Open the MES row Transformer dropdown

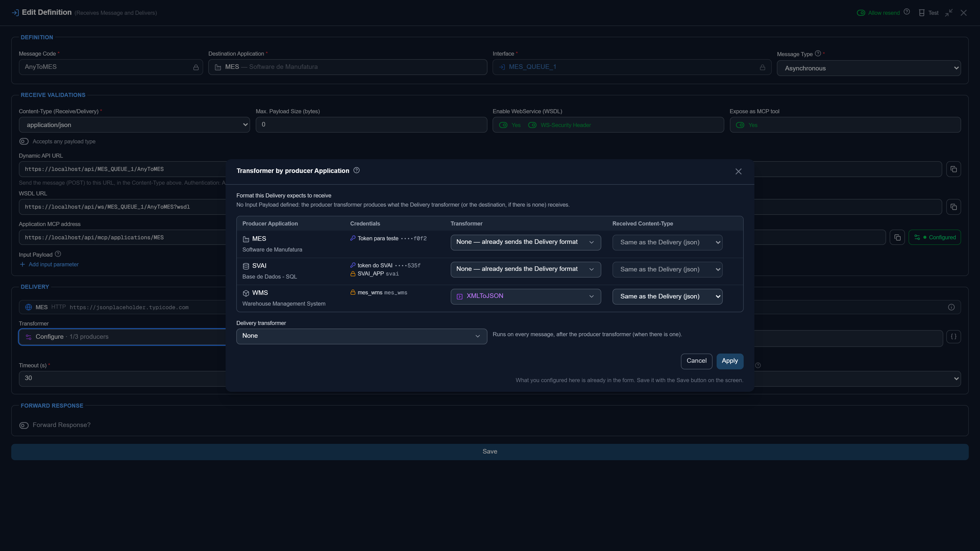coord(526,242)
